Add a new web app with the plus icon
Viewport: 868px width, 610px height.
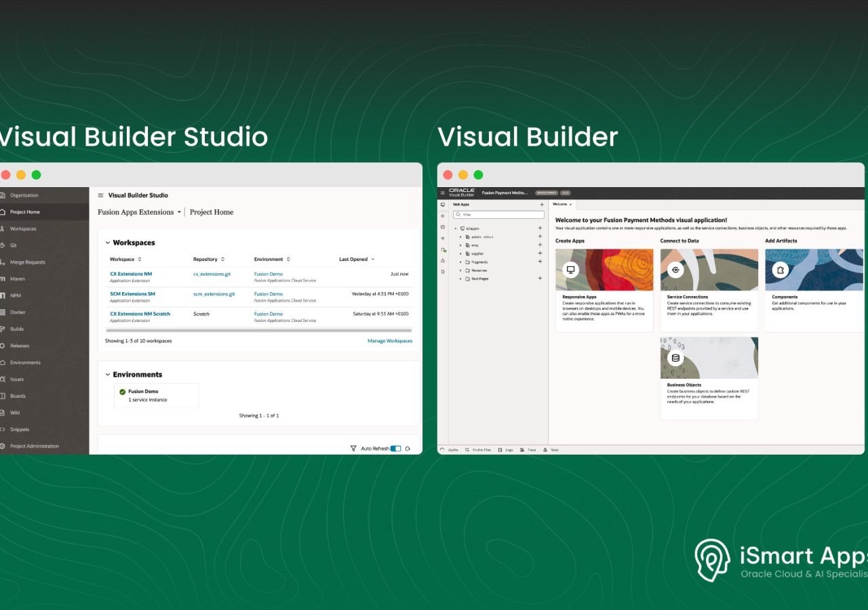(542, 204)
